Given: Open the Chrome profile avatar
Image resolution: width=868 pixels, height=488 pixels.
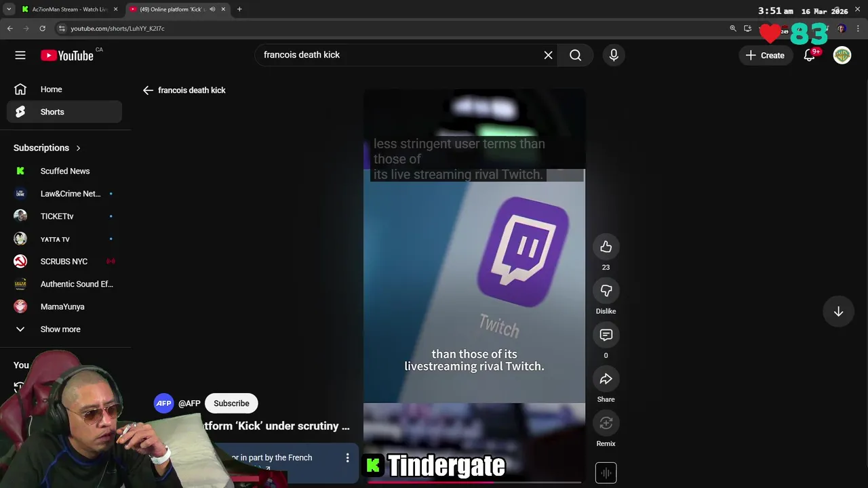Looking at the screenshot, I should pyautogui.click(x=842, y=28).
